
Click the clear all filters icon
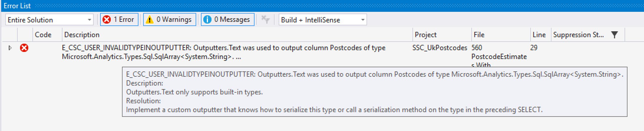tap(265, 19)
